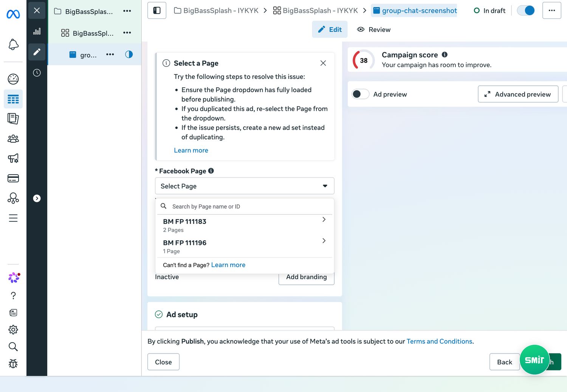
Task: Expand BM FP 111196 page
Action: coord(245,246)
